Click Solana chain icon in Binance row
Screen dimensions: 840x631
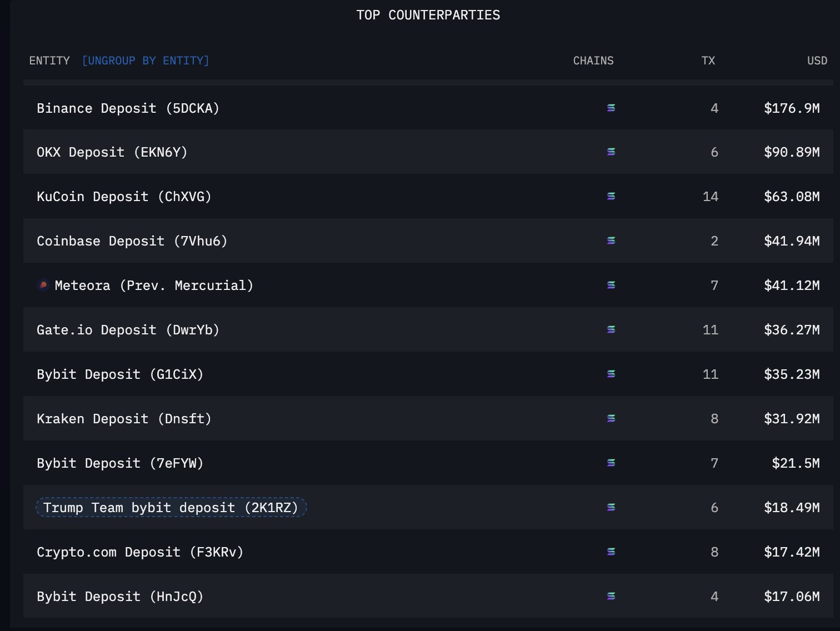[x=611, y=108]
